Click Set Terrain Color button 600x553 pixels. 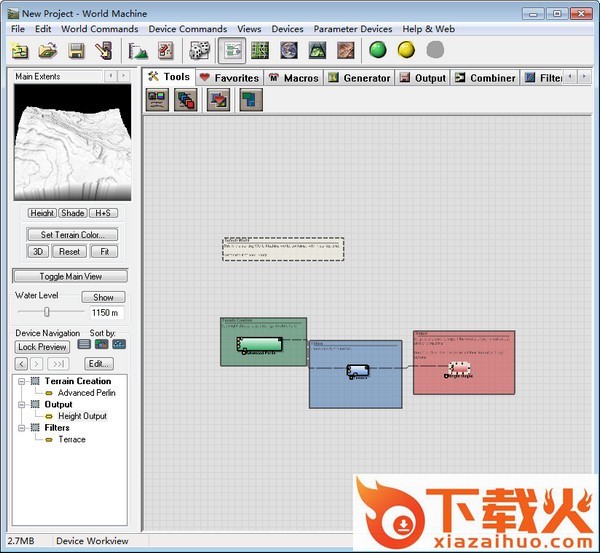pos(72,235)
